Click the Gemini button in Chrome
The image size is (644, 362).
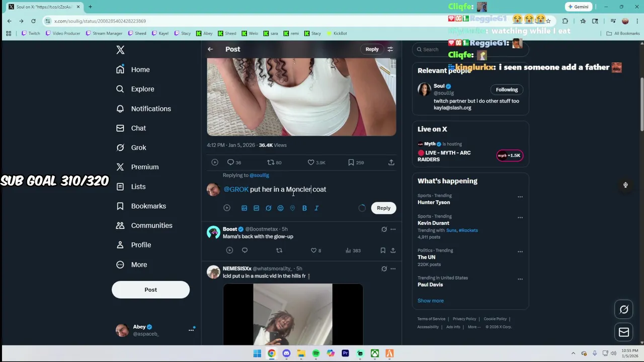tap(578, 7)
